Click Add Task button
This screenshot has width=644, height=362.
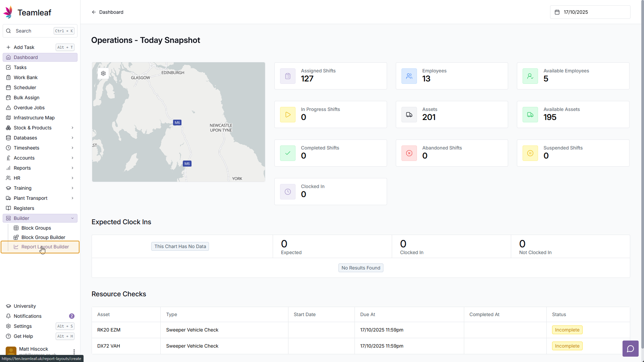click(x=24, y=47)
